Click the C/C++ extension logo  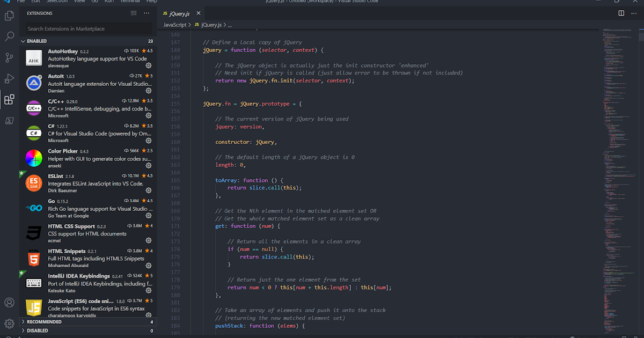tap(34, 108)
